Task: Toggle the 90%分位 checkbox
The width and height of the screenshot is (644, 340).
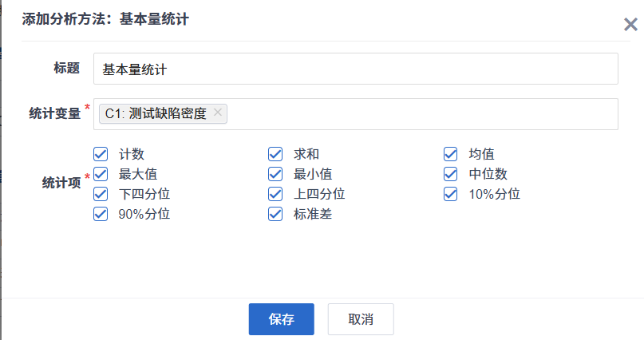Action: pyautogui.click(x=101, y=213)
